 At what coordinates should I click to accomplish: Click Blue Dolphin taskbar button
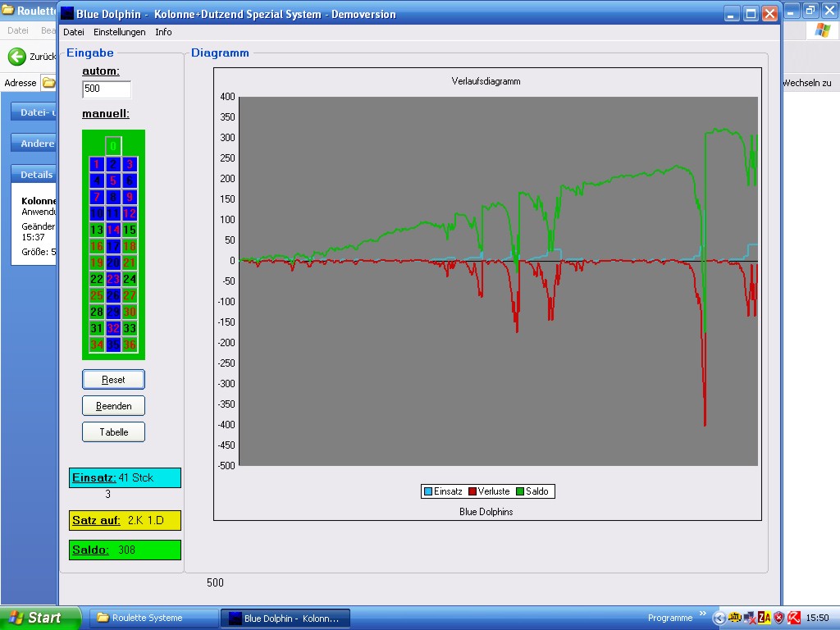point(285,619)
